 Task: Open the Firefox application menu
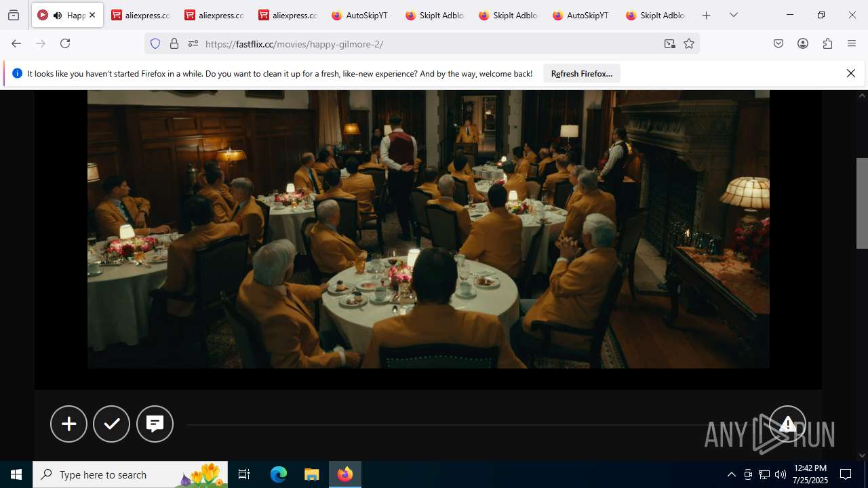click(x=852, y=43)
